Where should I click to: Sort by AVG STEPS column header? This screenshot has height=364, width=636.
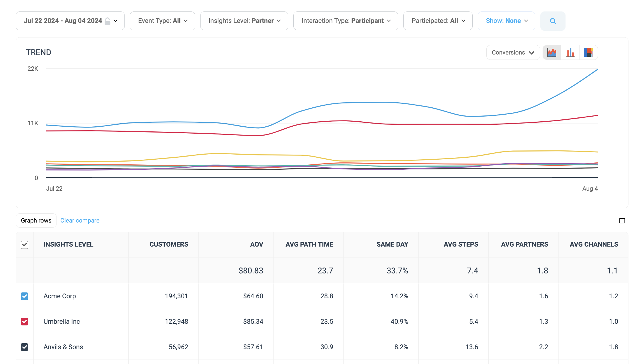tap(461, 244)
